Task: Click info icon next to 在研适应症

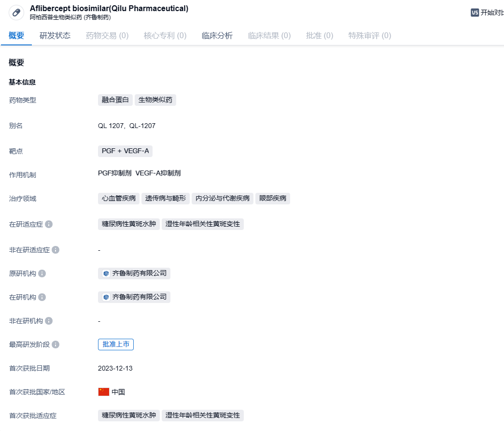Action: click(49, 224)
